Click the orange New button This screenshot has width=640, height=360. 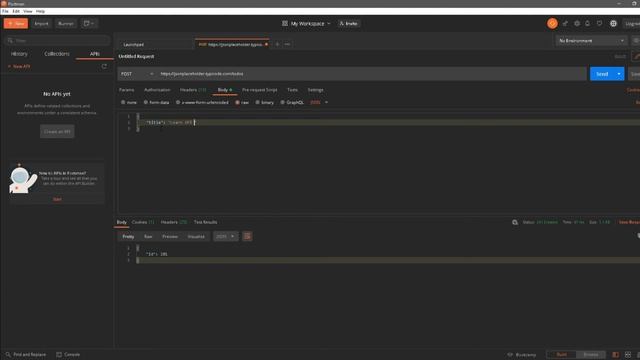click(16, 24)
